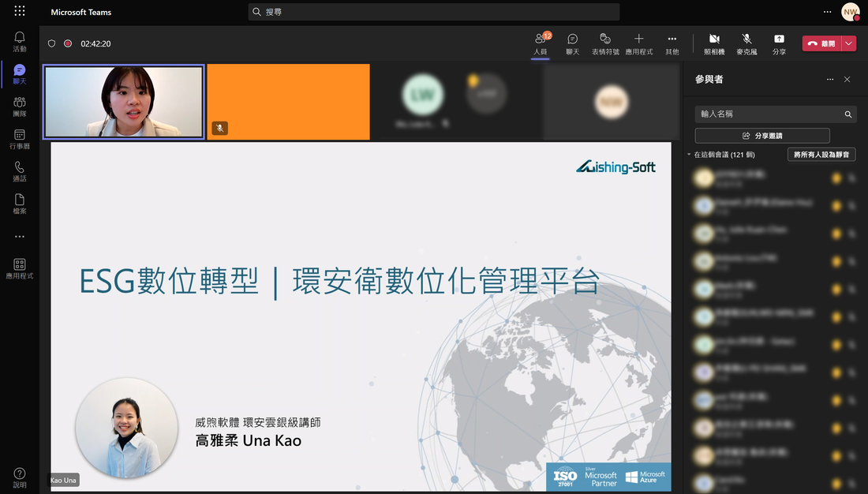The image size is (868, 494).
Task: Click the search magnifier in the name field
Action: click(848, 114)
